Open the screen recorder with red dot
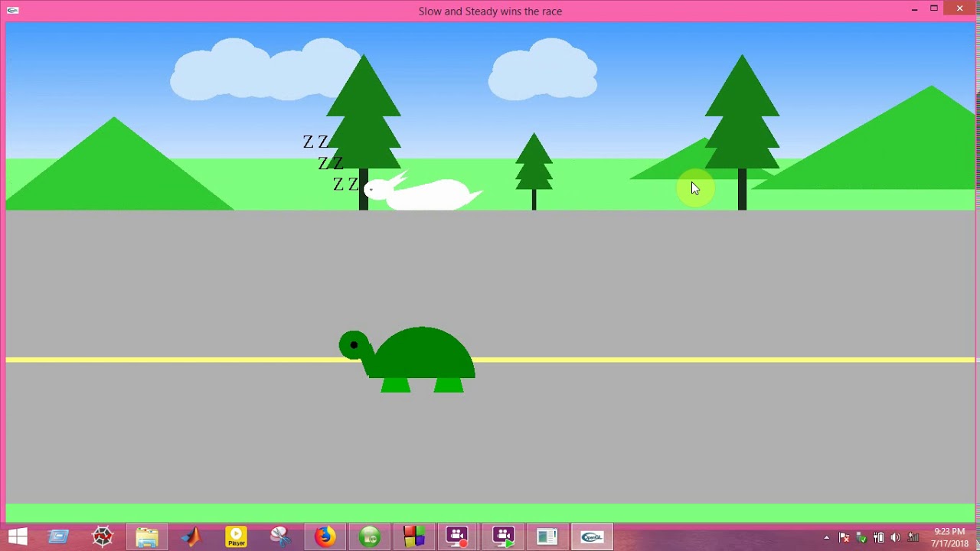The width and height of the screenshot is (980, 551). 458,537
